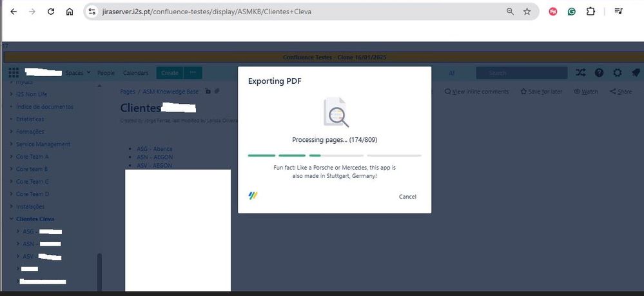
Task: Open the Spaces dropdown menu
Action: coord(78,73)
